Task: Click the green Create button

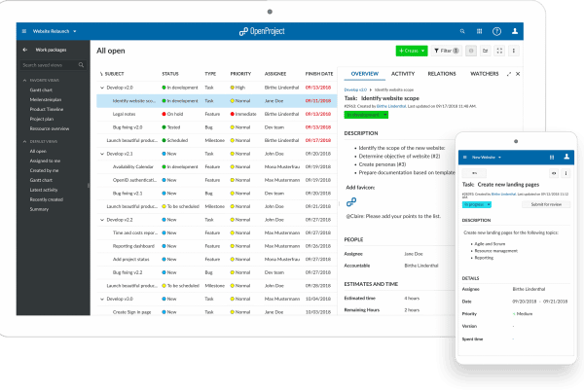Action: (x=412, y=51)
